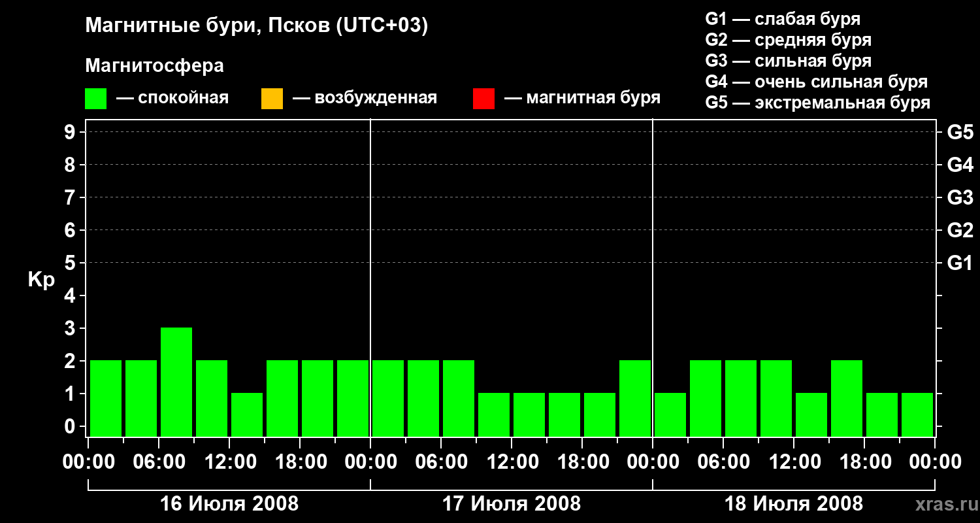
Task: Click the '16 Июля 2008' date label
Action: pyautogui.click(x=229, y=504)
